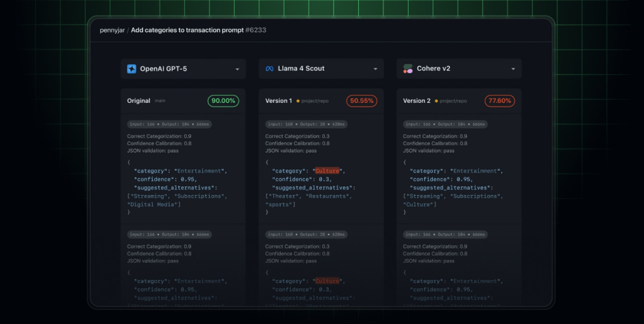Click first "Entertainment" category value in Original output
Viewport: 644px width, 324px height.
[x=199, y=171]
